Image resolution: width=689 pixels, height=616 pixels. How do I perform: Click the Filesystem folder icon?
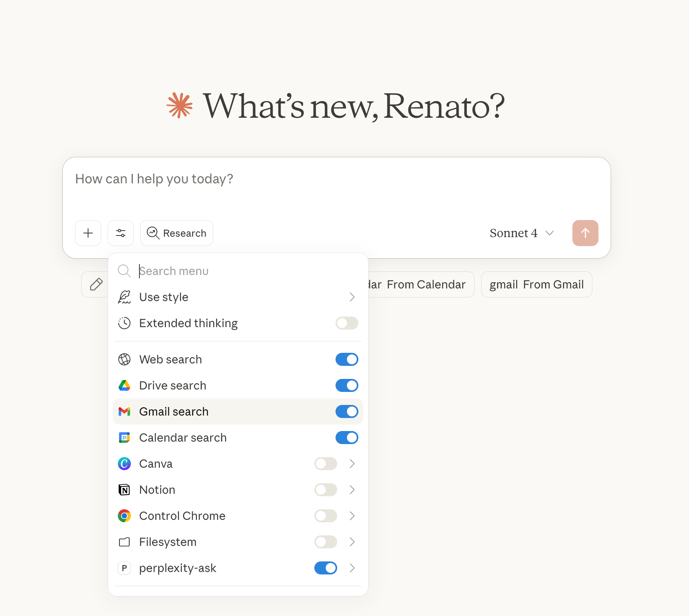point(124,542)
